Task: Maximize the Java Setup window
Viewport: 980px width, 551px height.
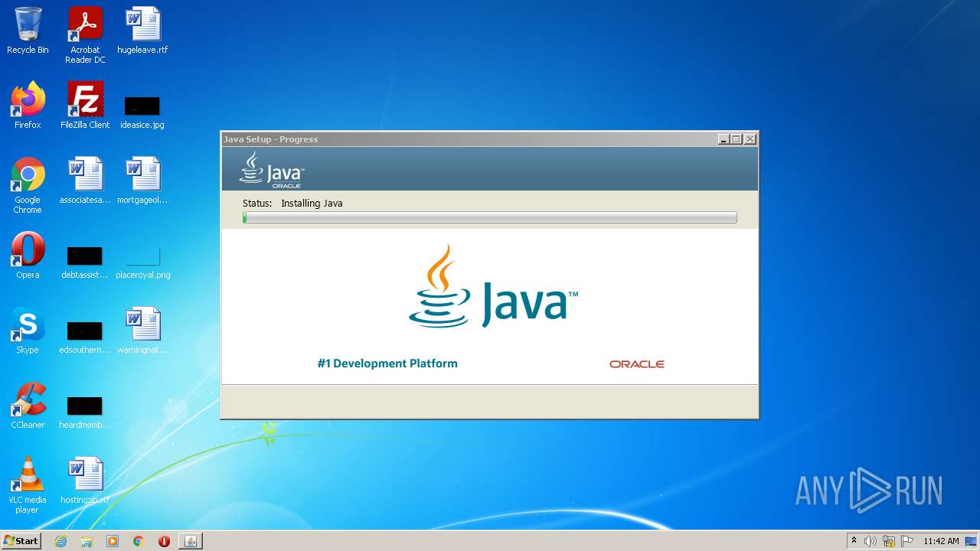Action: 737,139
